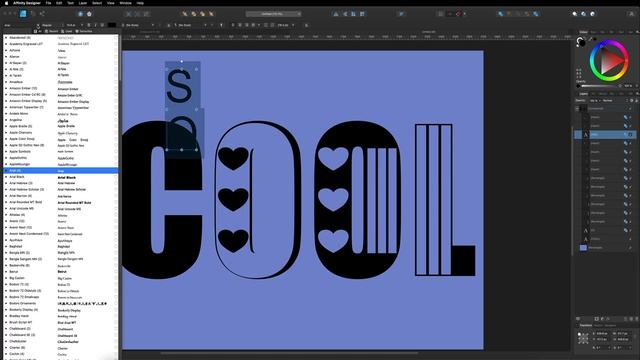
Task: Click the Flip Horizontal toolbar icon
Action: (336, 14)
